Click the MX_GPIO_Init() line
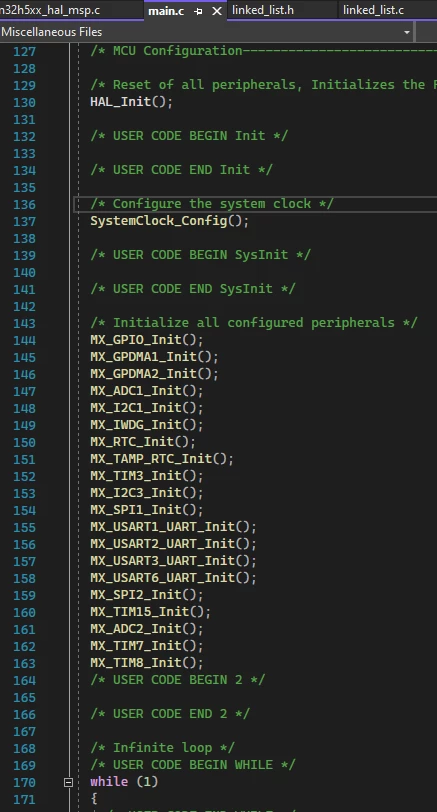 coord(147,340)
